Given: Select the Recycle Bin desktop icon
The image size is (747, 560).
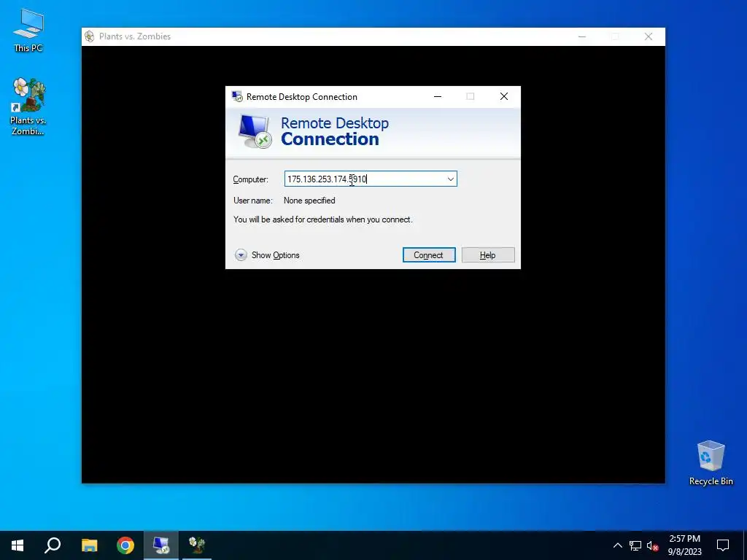Looking at the screenshot, I should coord(711,463).
